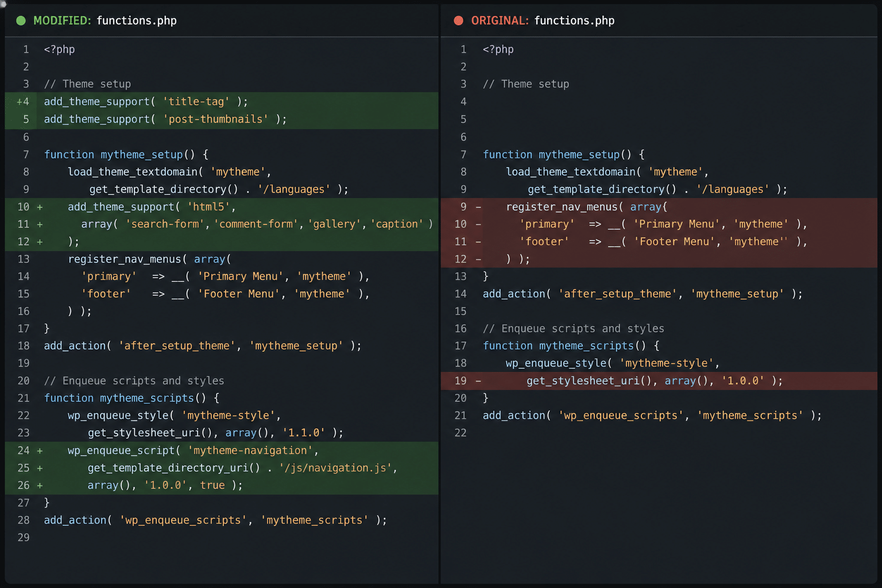Click added line add_theme_support( 'post-thumbnails' )
The width and height of the screenshot is (882, 588).
coord(165,119)
